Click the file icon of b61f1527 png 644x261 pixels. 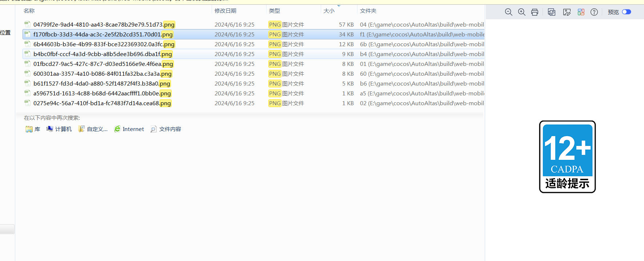click(x=27, y=83)
